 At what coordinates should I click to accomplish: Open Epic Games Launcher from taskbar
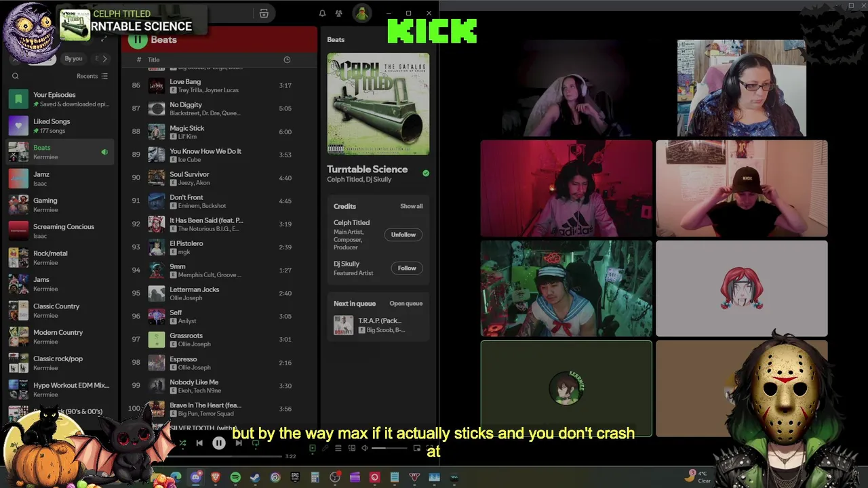coord(295,477)
